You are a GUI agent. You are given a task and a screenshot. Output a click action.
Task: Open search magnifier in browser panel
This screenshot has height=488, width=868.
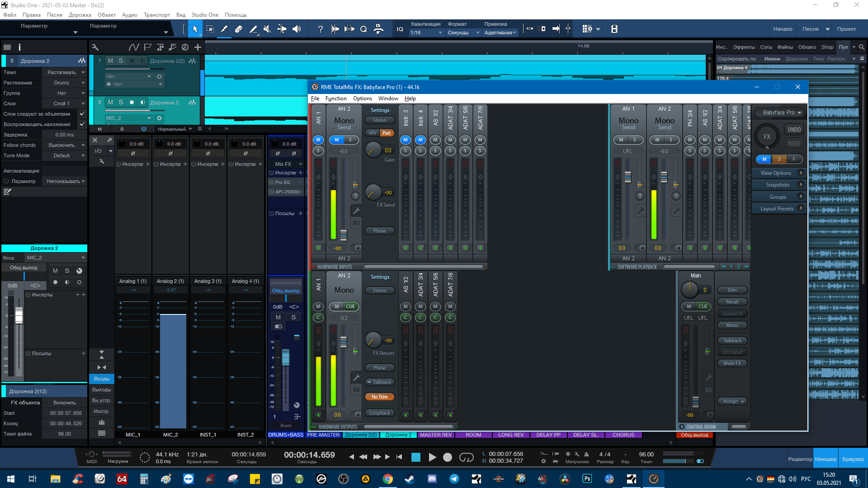862,47
